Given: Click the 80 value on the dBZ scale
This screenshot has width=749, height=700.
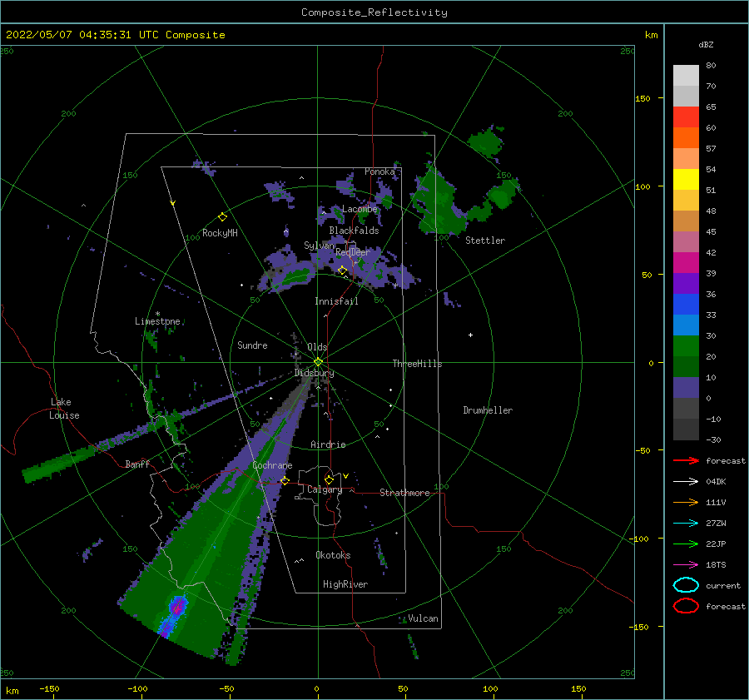Looking at the screenshot, I should pyautogui.click(x=711, y=66).
